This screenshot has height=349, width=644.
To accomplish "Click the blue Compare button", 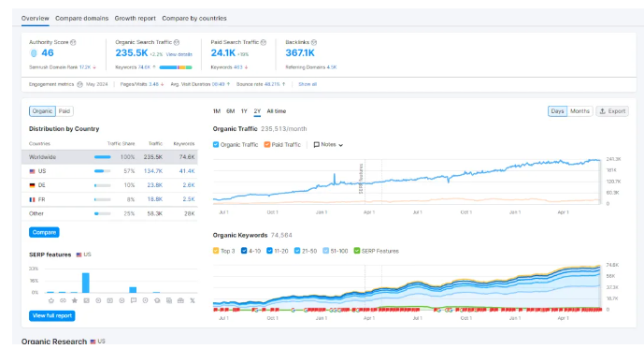I will 44,232.
